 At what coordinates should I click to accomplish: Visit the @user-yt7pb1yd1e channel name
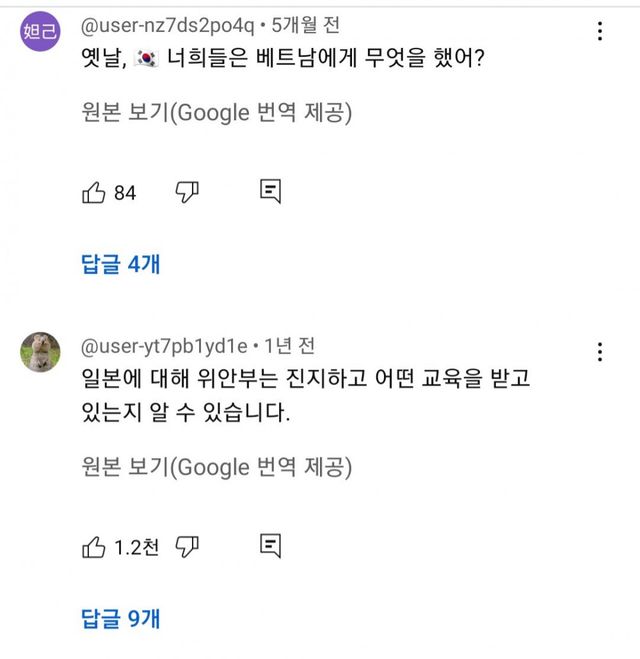click(x=164, y=346)
